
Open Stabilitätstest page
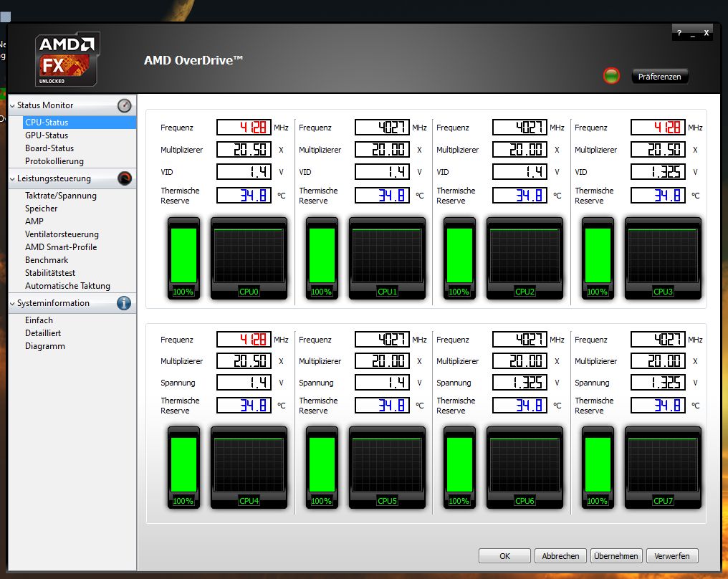(50, 273)
